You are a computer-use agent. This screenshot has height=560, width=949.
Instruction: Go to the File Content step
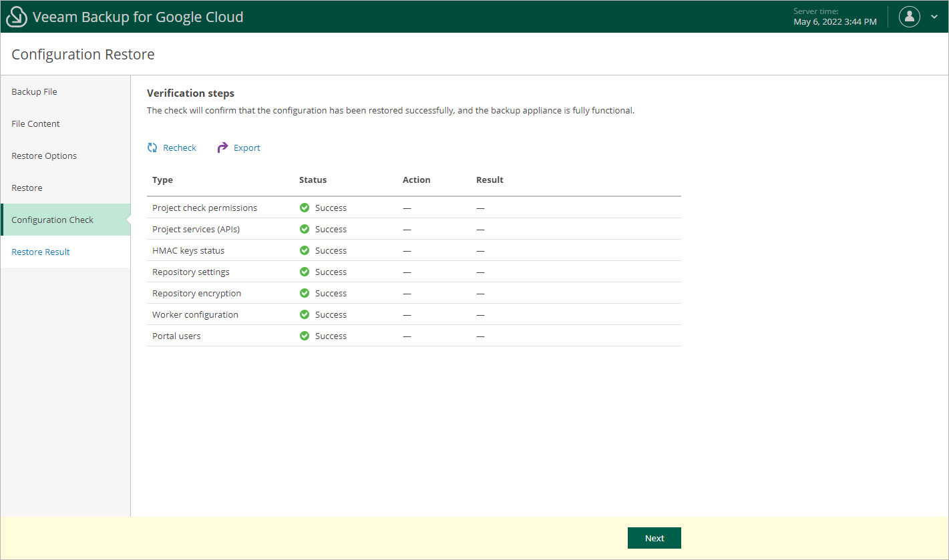coord(35,123)
